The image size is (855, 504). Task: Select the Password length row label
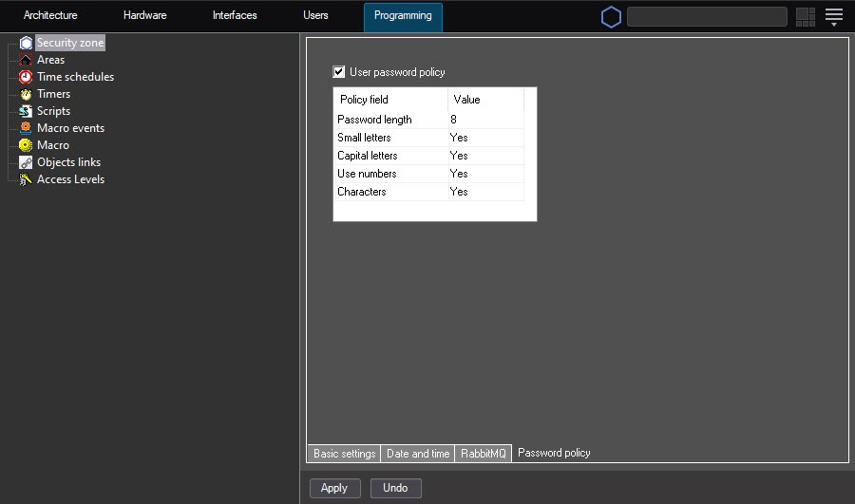(374, 120)
